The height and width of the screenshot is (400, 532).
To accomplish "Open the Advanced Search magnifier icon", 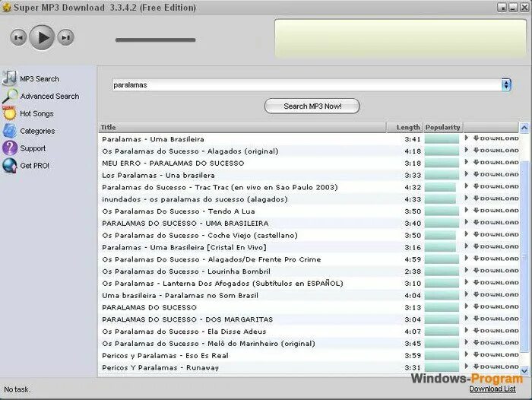I will [9, 96].
